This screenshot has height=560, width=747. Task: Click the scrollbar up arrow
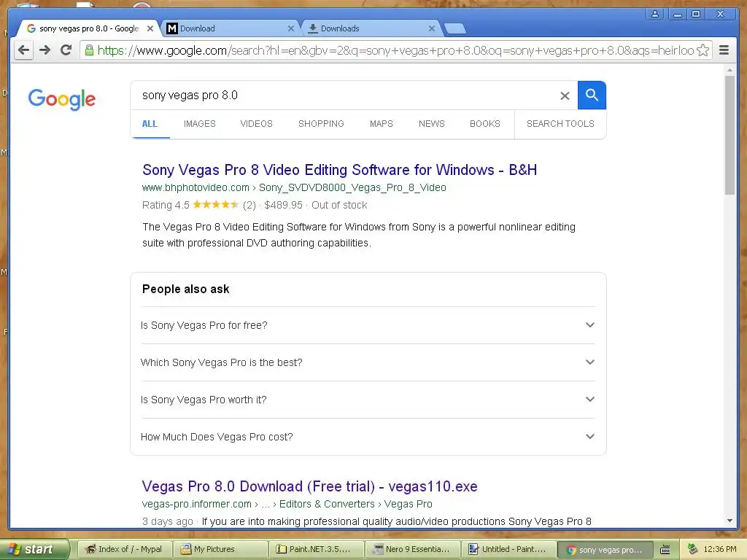click(x=729, y=70)
